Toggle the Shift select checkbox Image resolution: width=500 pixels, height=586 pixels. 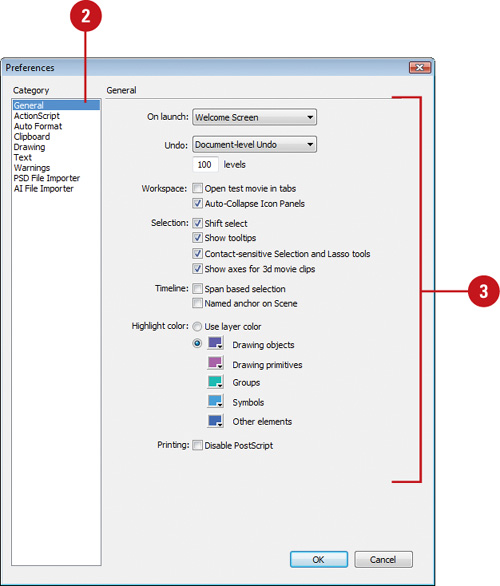(197, 223)
